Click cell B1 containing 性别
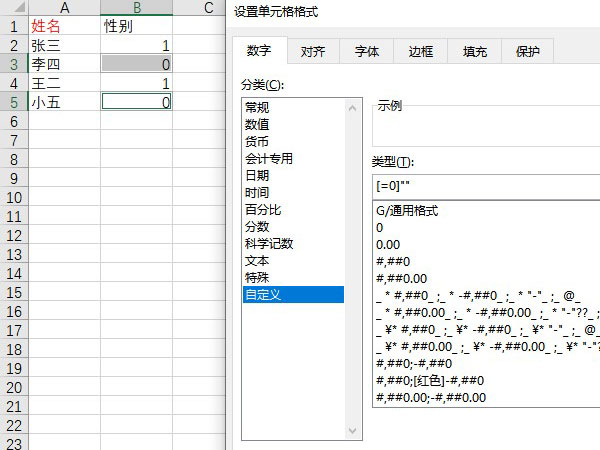 137,26
